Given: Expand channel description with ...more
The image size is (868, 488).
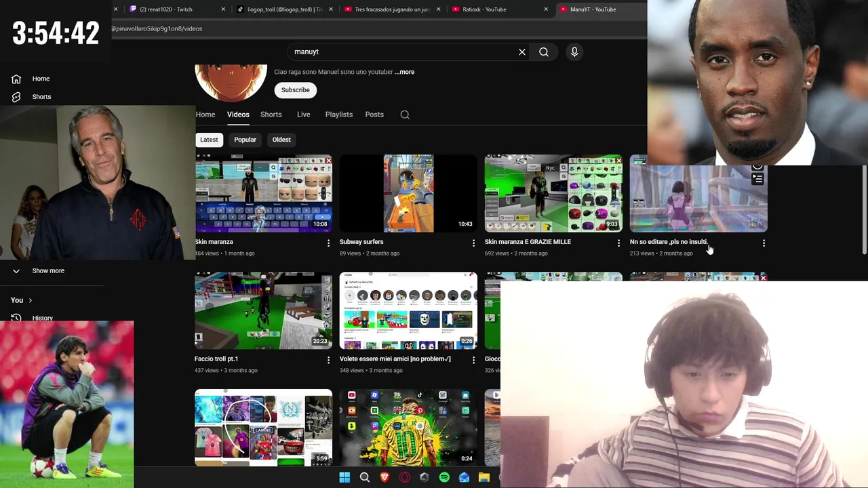Looking at the screenshot, I should 404,72.
